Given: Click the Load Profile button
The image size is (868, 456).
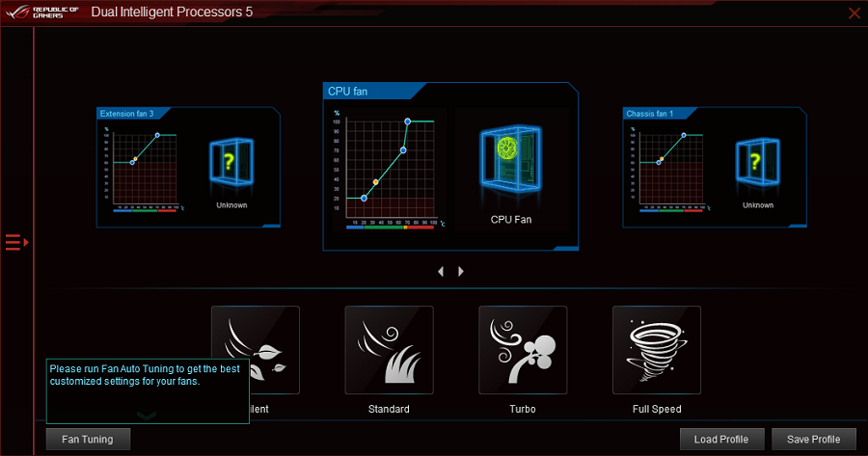Looking at the screenshot, I should [721, 440].
